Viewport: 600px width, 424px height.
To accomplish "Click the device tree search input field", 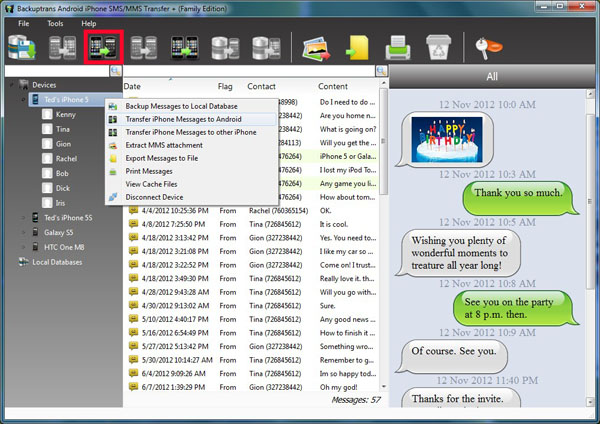I will [57, 71].
